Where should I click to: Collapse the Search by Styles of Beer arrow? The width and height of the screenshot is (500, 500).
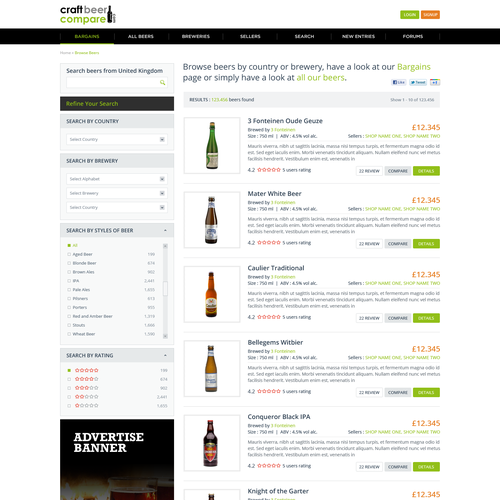pyautogui.click(x=165, y=230)
